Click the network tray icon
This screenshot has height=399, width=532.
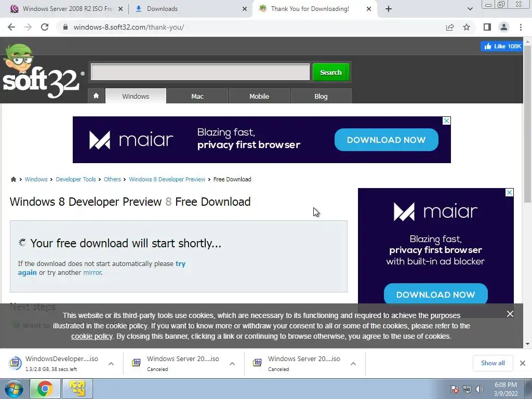[x=467, y=389]
